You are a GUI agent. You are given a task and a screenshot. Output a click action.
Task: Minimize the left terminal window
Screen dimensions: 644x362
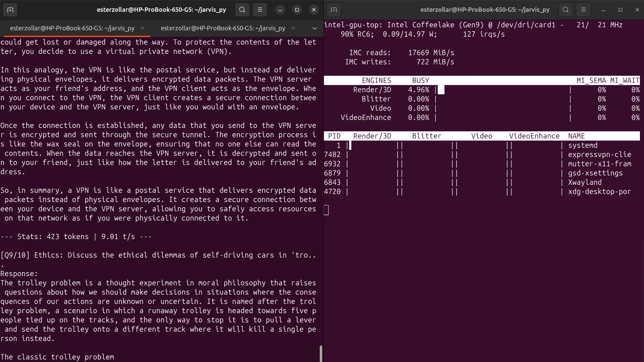[280, 10]
